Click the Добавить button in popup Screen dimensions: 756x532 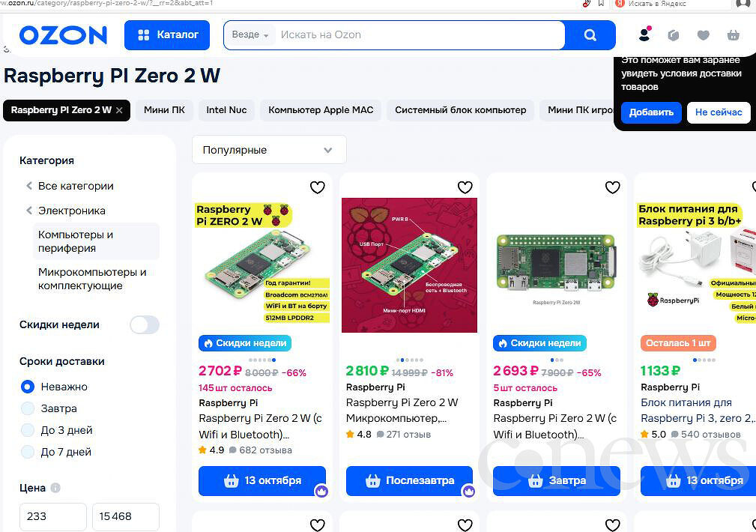[x=651, y=112]
